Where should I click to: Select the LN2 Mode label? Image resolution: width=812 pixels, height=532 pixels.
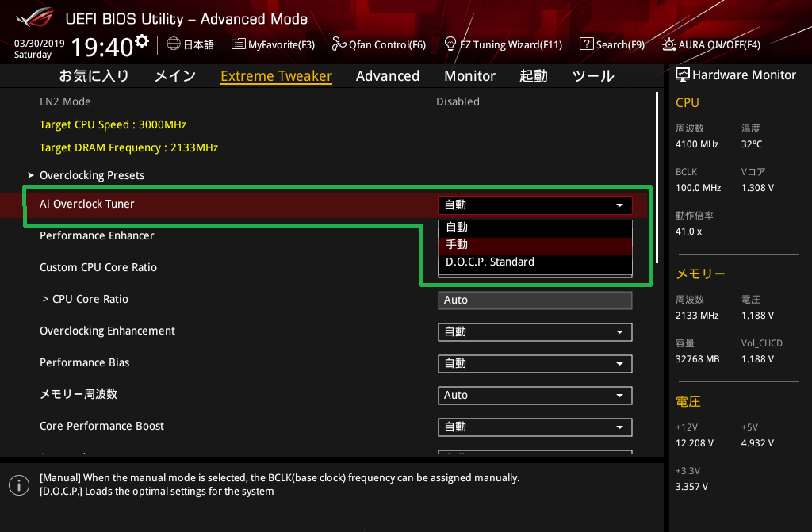[x=65, y=101]
